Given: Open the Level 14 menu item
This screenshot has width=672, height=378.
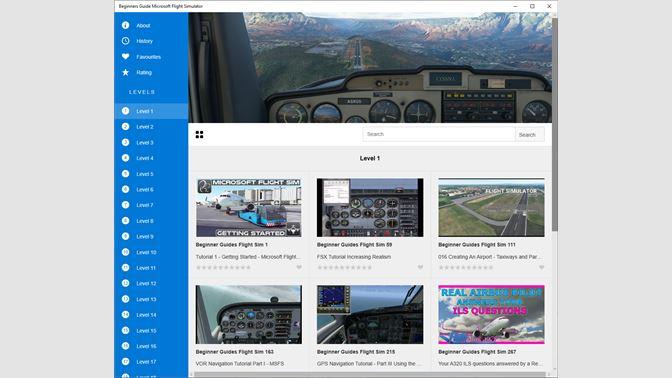Looking at the screenshot, I should click(x=151, y=315).
